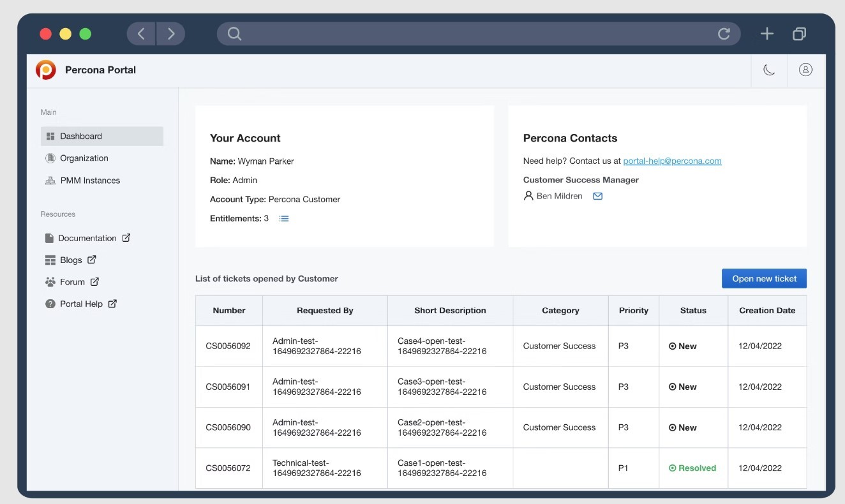The height and width of the screenshot is (504, 845).
Task: Click the email envelope icon next to Ben Mildren
Action: point(597,196)
